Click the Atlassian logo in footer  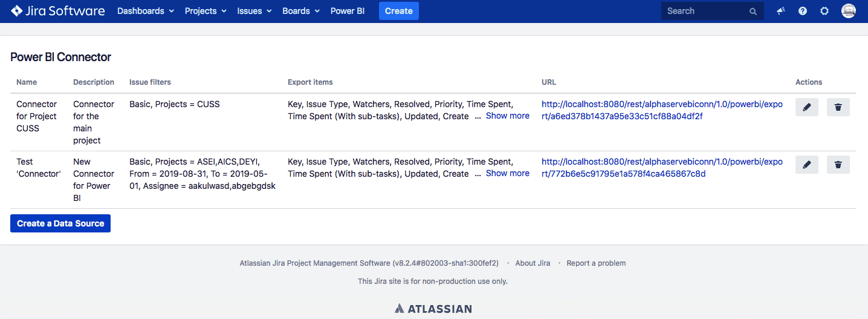[433, 309]
